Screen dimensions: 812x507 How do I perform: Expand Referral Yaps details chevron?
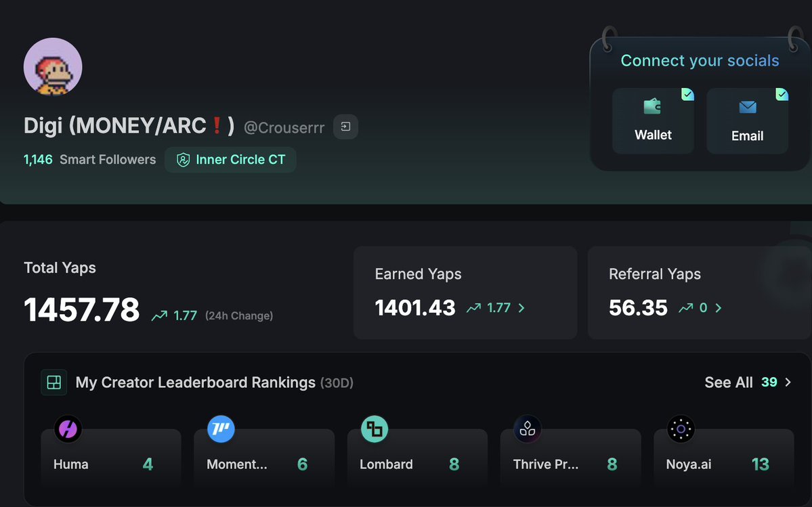click(719, 308)
